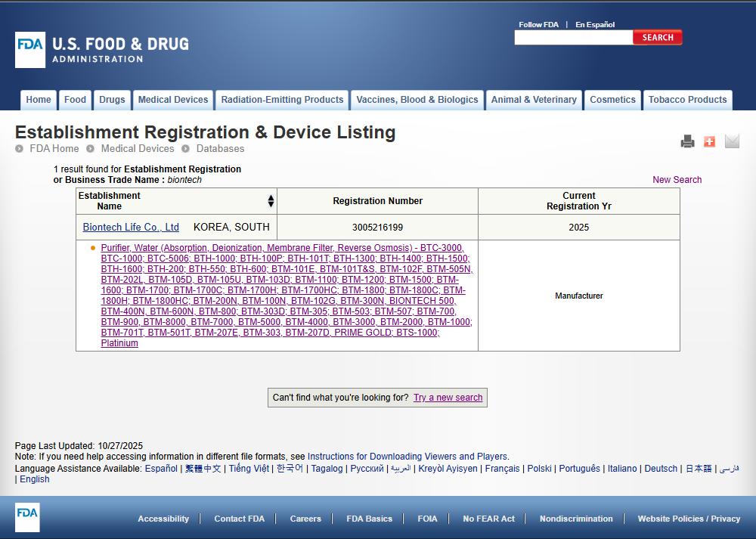The image size is (756, 539).
Task: Click the print page icon
Action: point(687,141)
